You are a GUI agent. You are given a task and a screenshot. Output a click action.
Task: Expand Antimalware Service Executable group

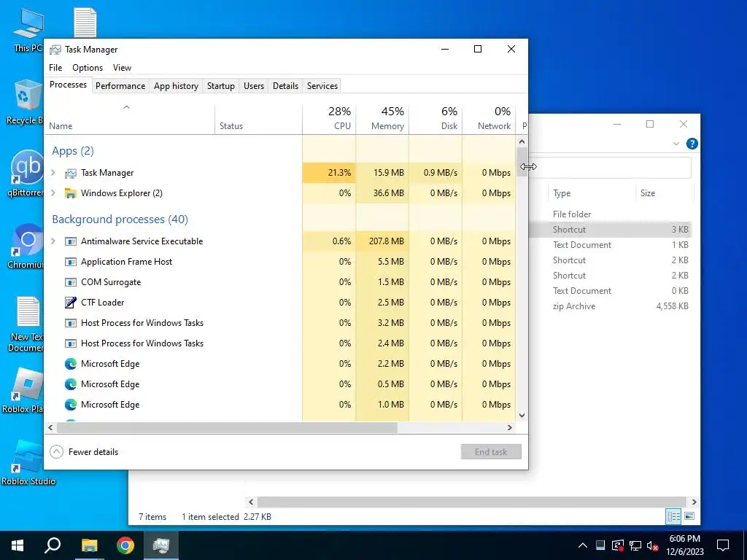click(x=53, y=241)
